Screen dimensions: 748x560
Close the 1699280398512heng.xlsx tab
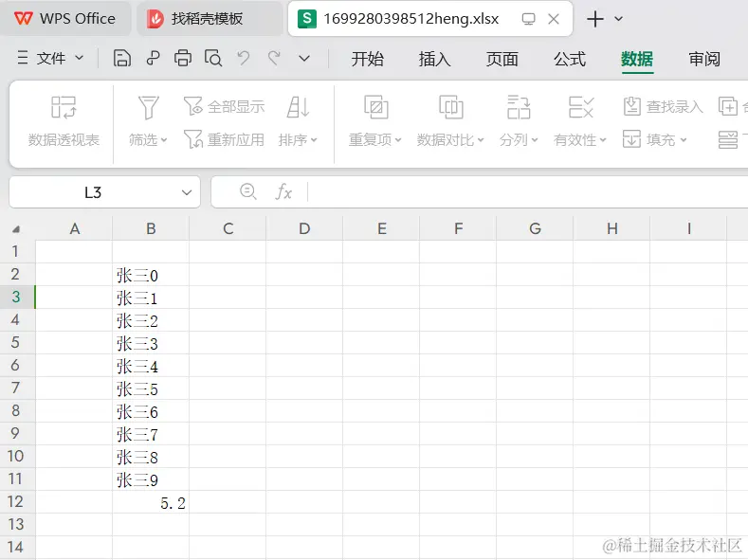tap(554, 19)
